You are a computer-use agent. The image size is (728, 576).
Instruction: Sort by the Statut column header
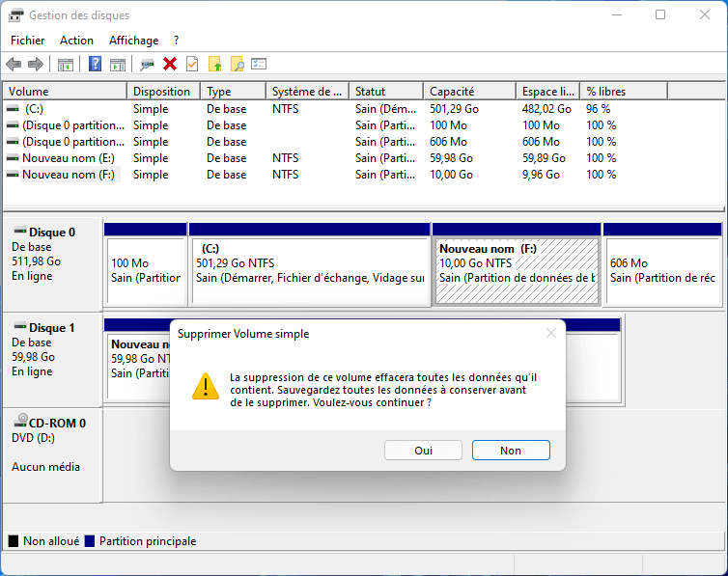pos(387,92)
